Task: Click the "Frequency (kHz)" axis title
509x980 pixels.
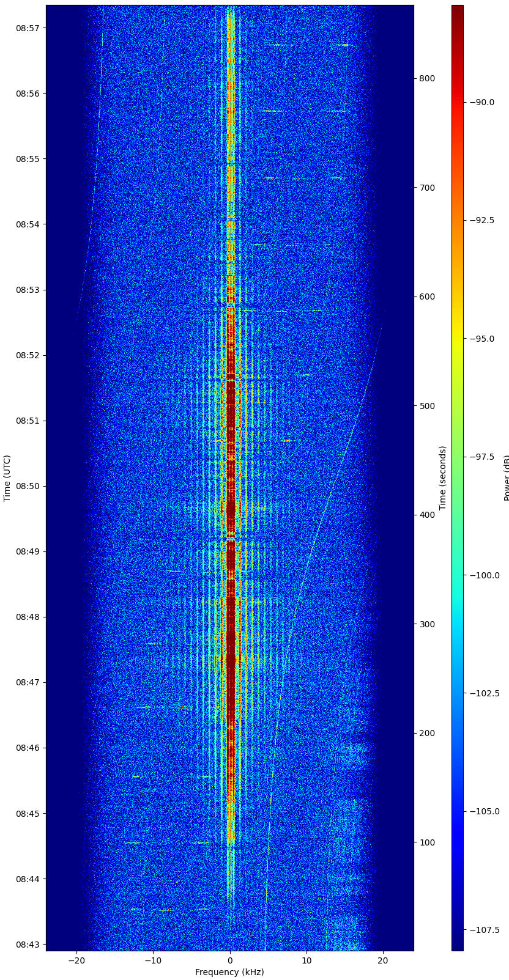Action: (229, 972)
